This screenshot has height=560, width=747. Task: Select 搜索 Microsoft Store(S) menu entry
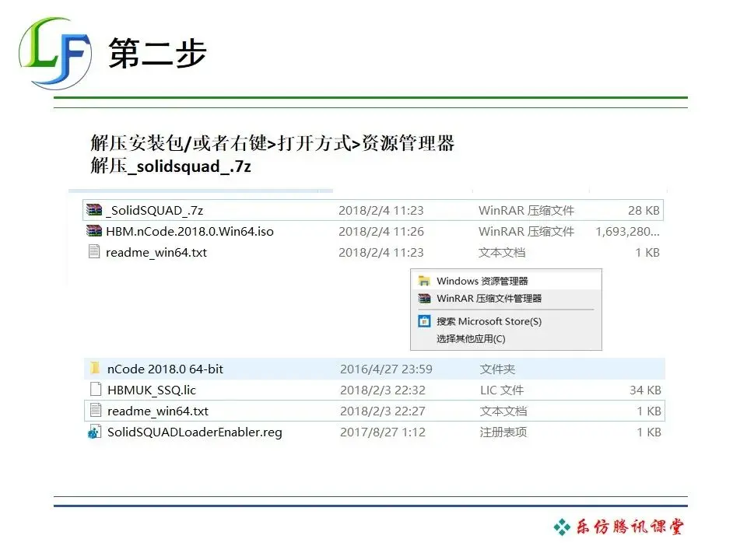coord(506,321)
